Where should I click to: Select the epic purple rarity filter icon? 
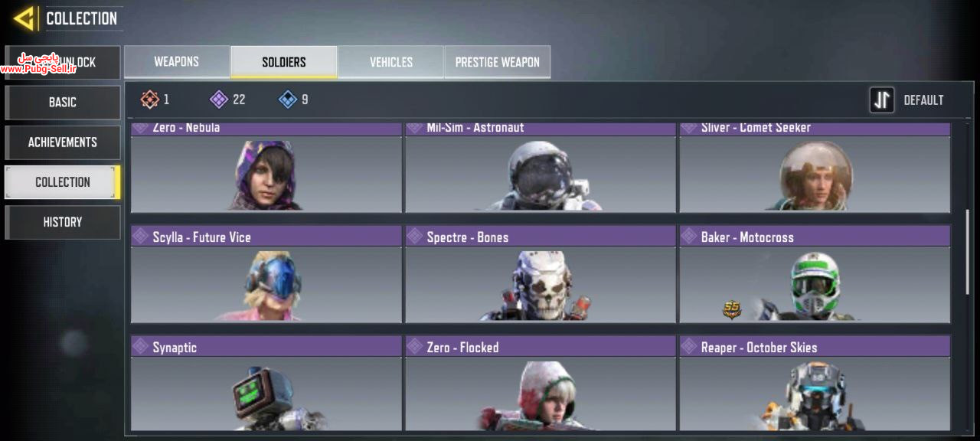pos(219,100)
